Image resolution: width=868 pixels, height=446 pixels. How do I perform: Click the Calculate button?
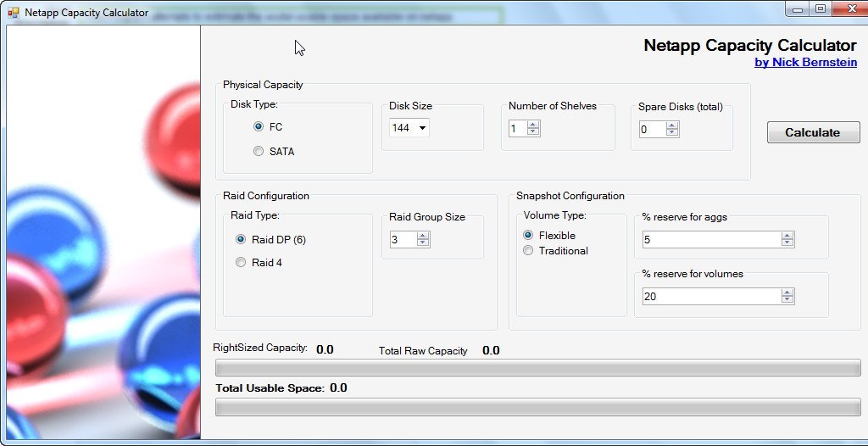(x=813, y=132)
